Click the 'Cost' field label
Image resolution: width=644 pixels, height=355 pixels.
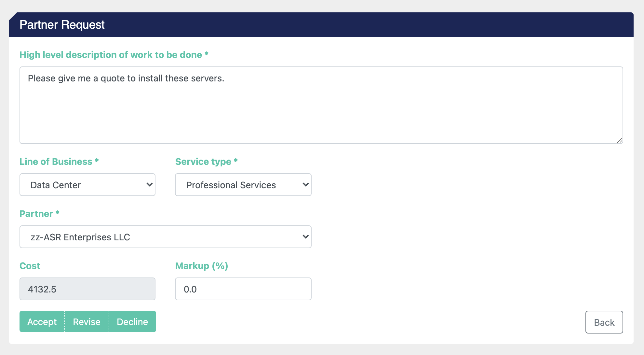pos(30,266)
